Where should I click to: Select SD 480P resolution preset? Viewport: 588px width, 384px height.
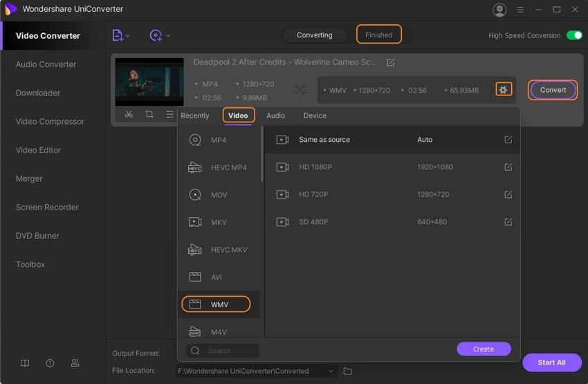pos(392,221)
